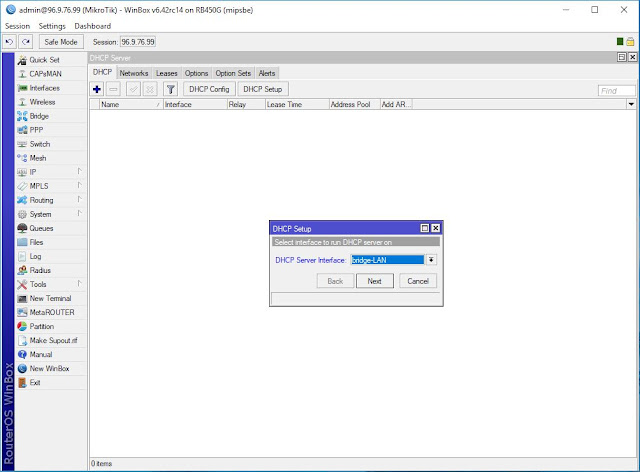640x472 pixels.
Task: Click the Find search field
Action: (616, 91)
